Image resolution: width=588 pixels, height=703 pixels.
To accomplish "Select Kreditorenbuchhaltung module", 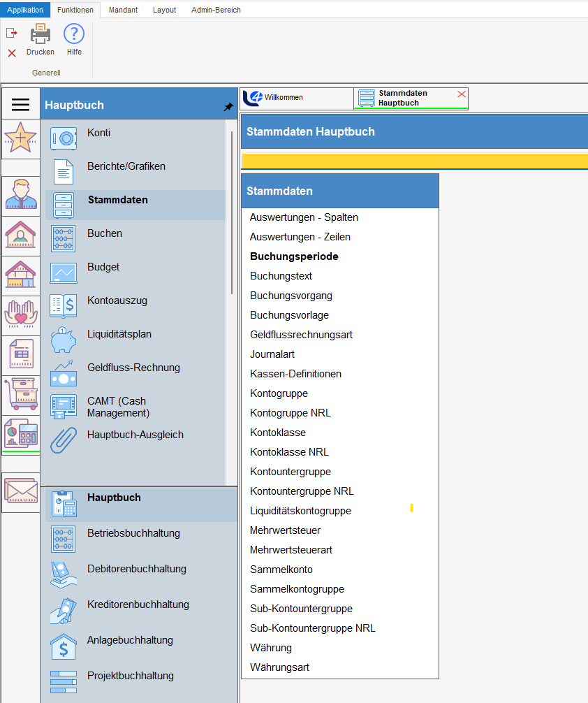I will (x=138, y=604).
